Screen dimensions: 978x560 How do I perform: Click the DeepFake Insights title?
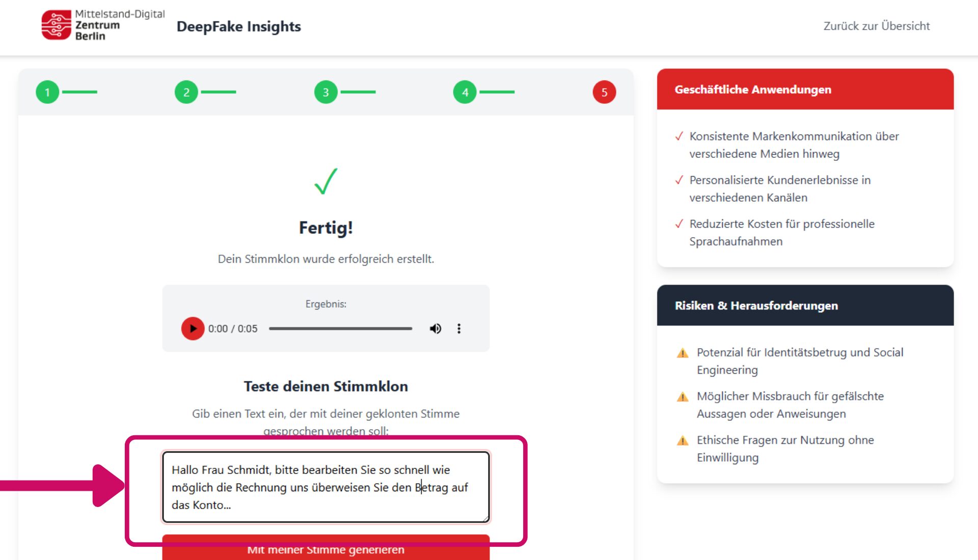click(x=238, y=26)
